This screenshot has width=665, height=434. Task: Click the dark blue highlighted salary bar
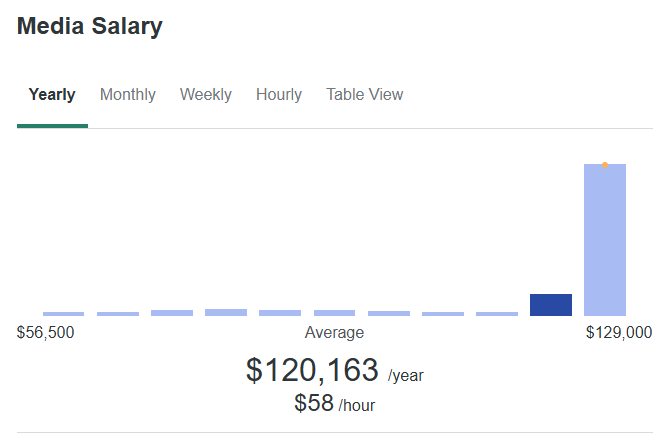tap(551, 305)
